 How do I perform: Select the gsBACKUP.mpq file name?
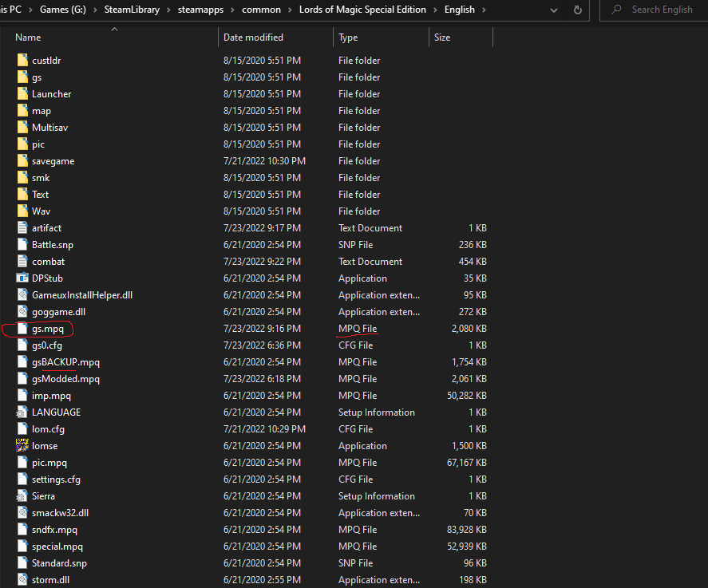pyautogui.click(x=66, y=362)
